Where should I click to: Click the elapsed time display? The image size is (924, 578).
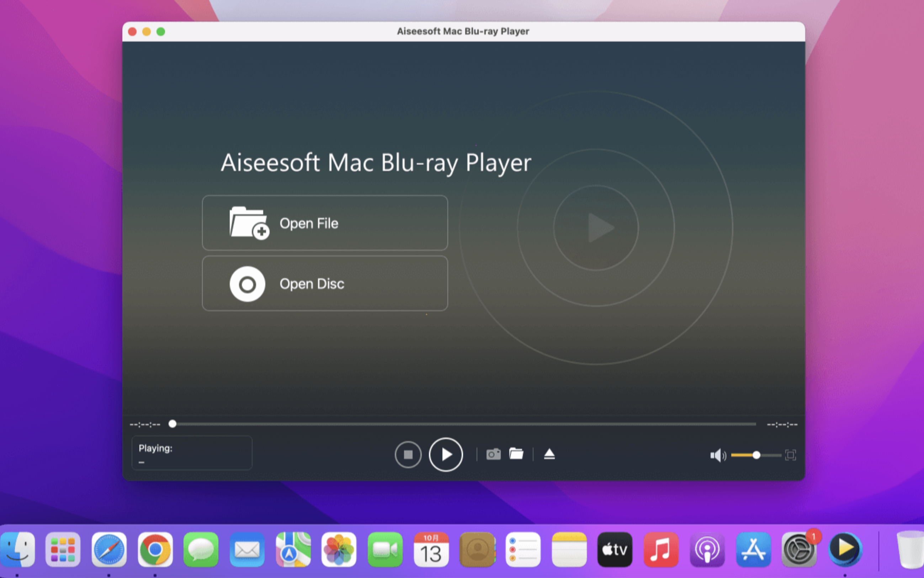click(145, 424)
